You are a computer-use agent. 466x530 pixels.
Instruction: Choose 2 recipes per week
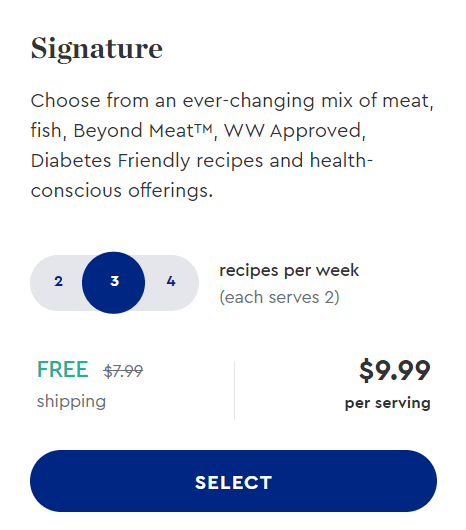click(x=58, y=282)
